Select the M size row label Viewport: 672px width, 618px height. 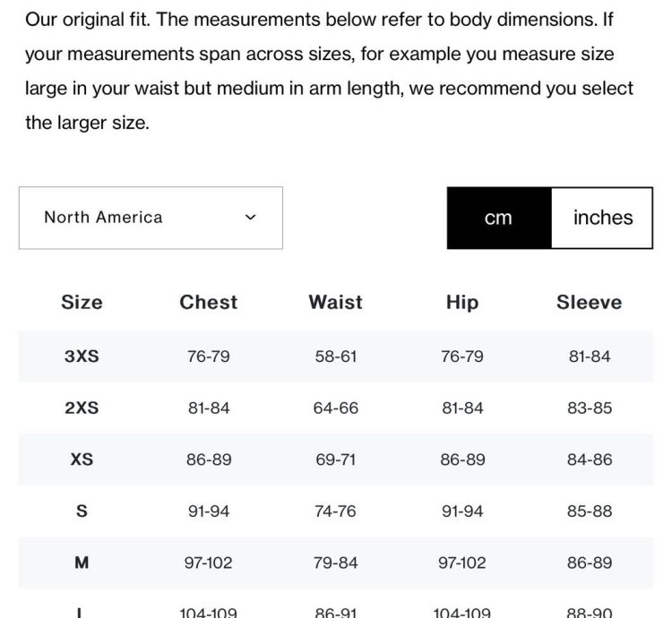coord(82,562)
